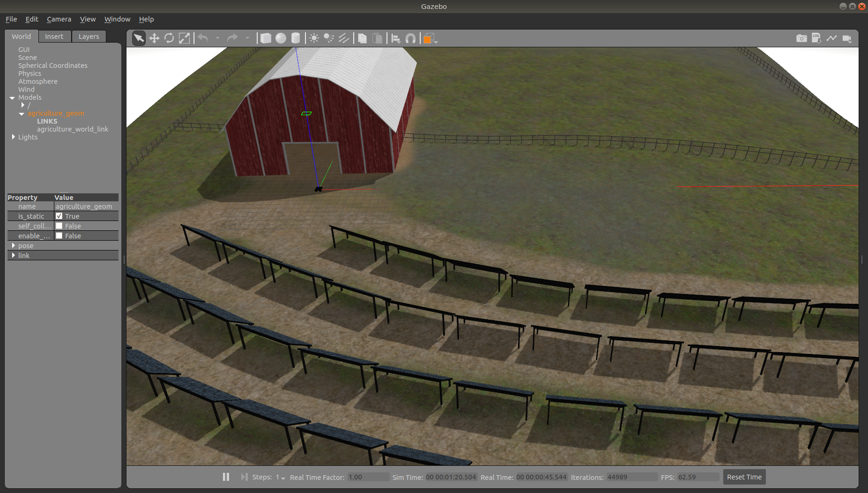The height and width of the screenshot is (493, 868).
Task: Add a point light
Action: (314, 38)
